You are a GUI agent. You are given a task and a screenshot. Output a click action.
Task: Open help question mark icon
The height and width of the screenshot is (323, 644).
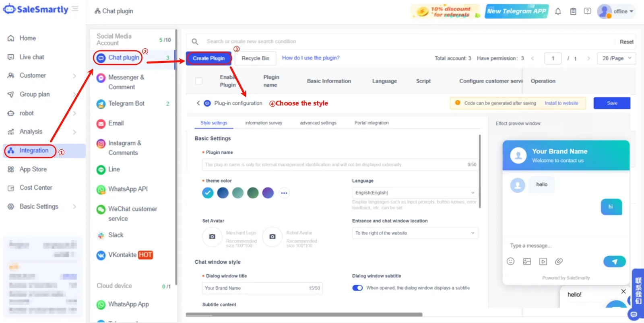pyautogui.click(x=587, y=11)
